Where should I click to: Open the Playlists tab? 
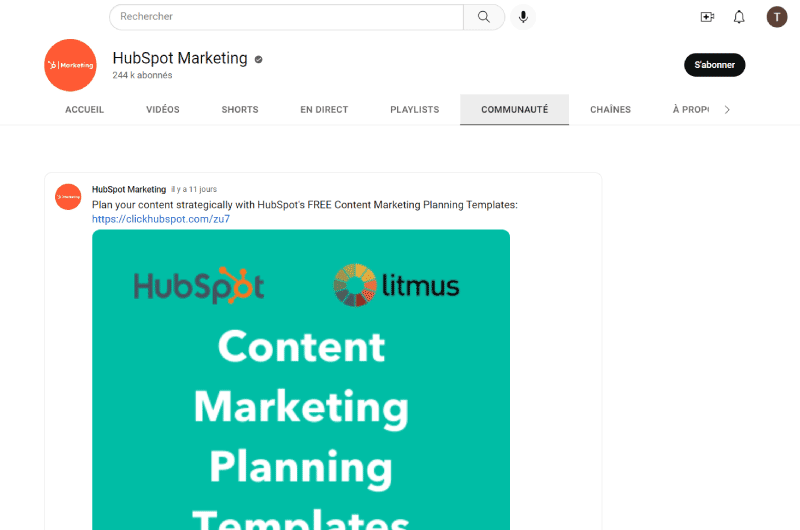point(415,110)
